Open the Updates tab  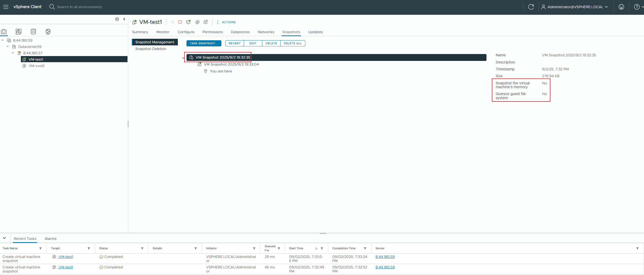[x=316, y=32]
